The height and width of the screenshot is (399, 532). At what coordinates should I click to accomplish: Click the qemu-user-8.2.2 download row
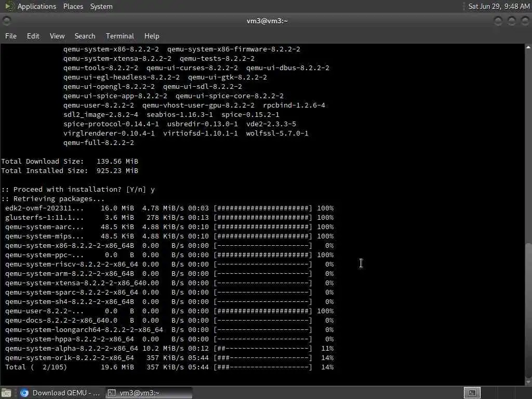pos(169,311)
